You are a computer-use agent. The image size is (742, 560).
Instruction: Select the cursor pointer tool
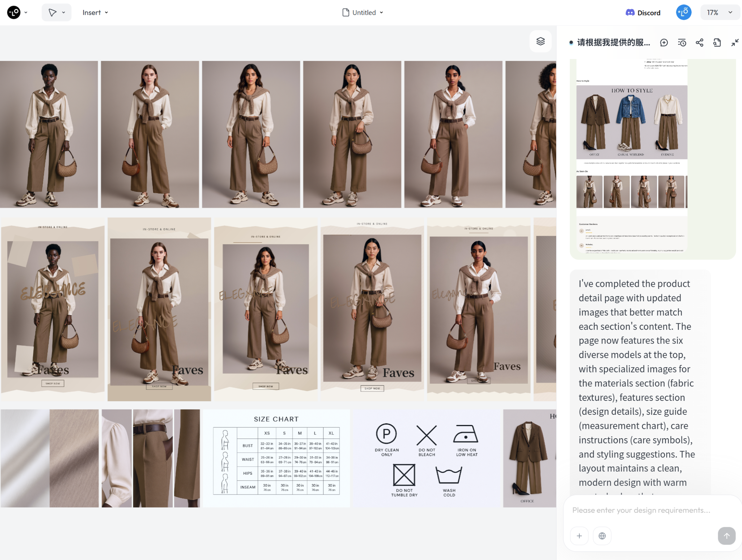pos(52,12)
